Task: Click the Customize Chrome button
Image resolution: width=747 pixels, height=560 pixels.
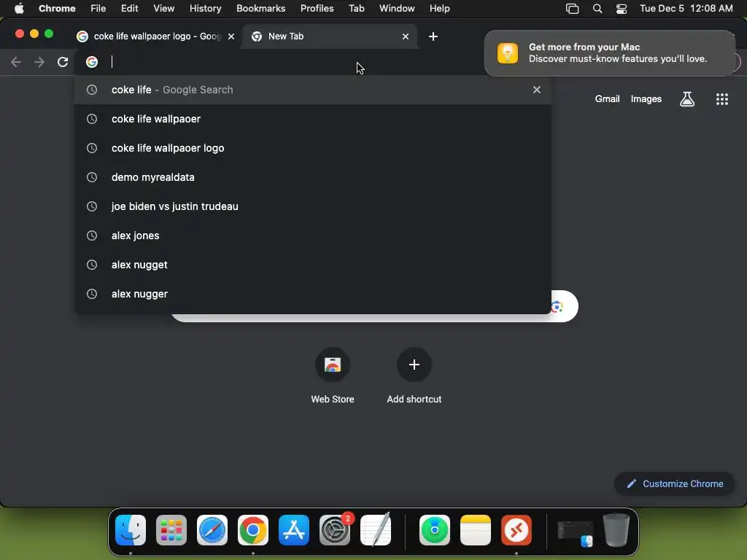Action: click(x=674, y=484)
